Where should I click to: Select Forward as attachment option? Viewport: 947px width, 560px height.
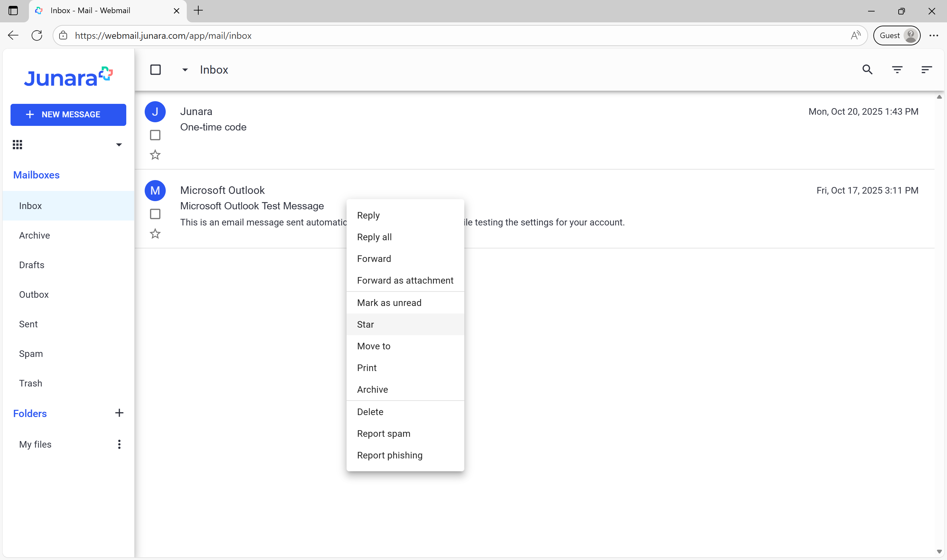(405, 280)
